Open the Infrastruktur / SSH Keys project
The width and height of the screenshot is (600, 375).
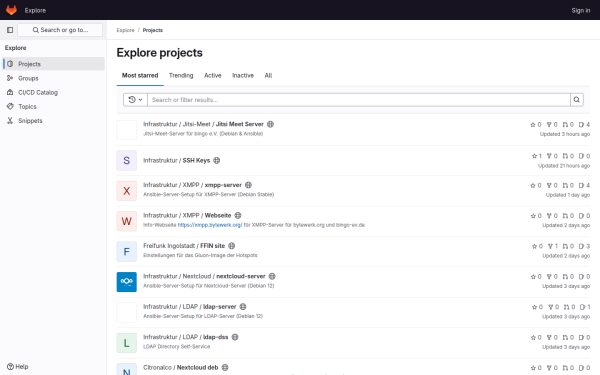click(x=176, y=160)
